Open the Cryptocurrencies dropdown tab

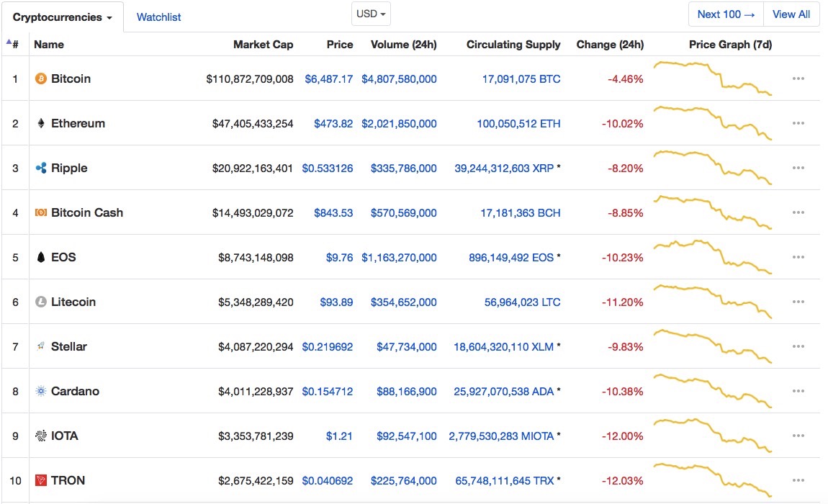pyautogui.click(x=63, y=17)
